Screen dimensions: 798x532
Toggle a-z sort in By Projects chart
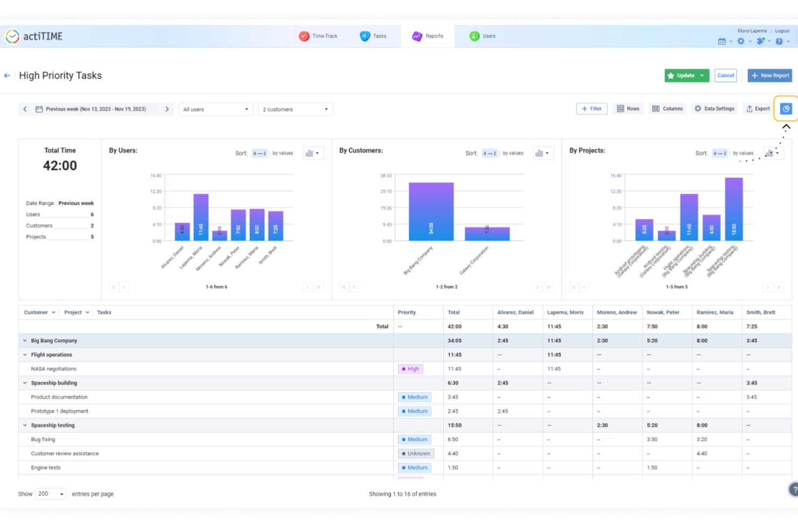(720, 154)
